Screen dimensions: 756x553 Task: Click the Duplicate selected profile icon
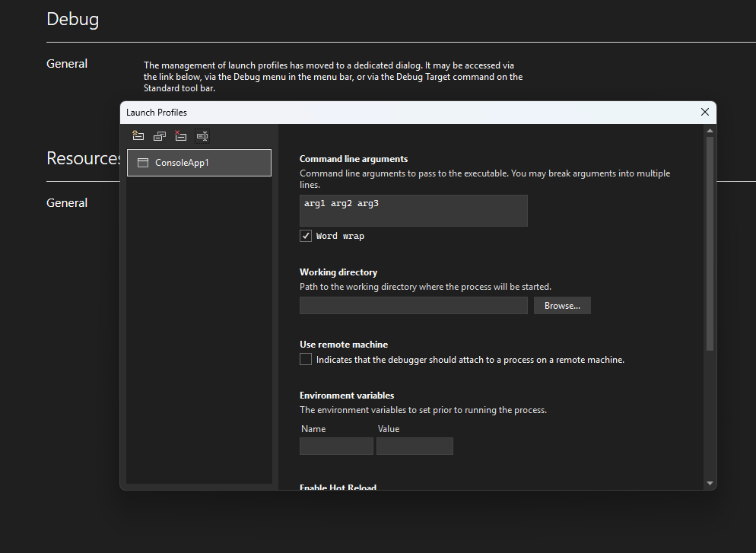(159, 136)
